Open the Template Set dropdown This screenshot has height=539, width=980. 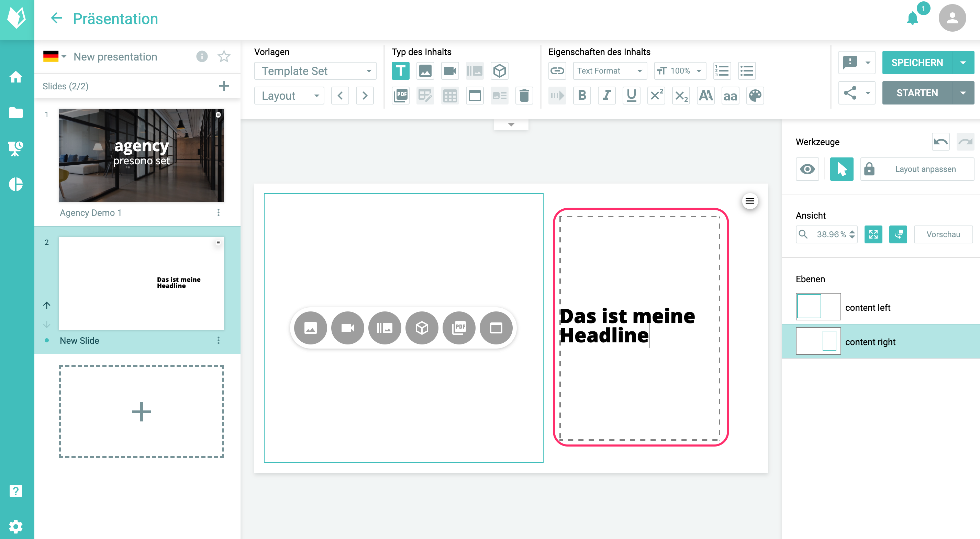click(315, 71)
